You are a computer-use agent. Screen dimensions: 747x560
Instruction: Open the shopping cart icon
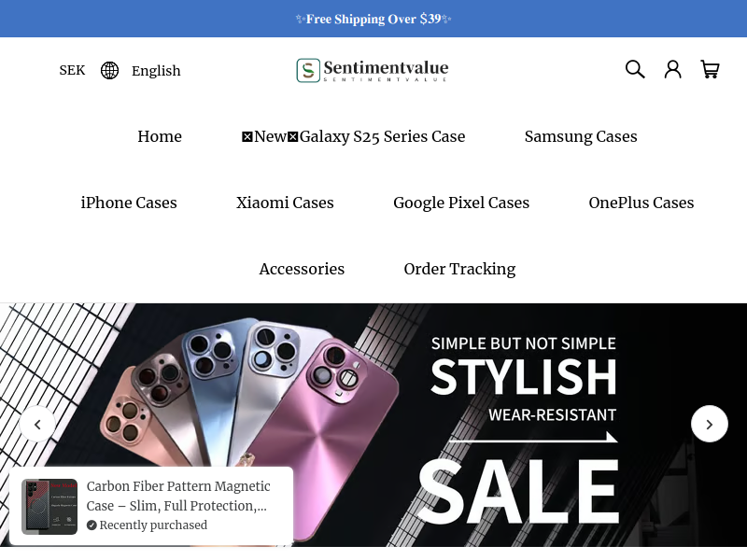(x=710, y=69)
